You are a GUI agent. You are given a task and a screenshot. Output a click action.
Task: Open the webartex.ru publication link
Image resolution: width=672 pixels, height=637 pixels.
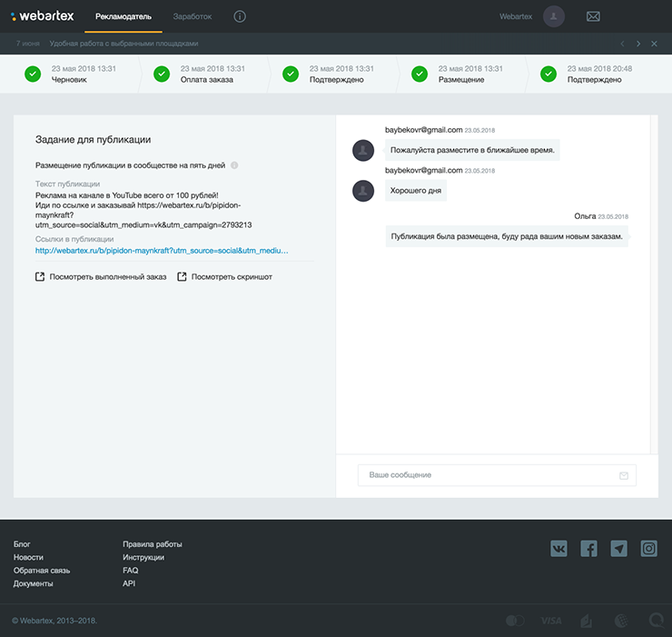pyautogui.click(x=162, y=250)
